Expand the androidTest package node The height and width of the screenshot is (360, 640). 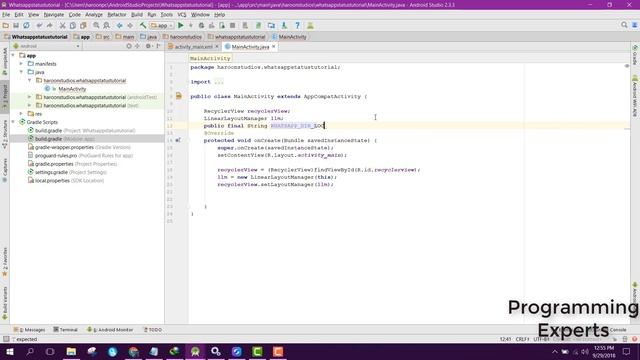(x=29, y=97)
